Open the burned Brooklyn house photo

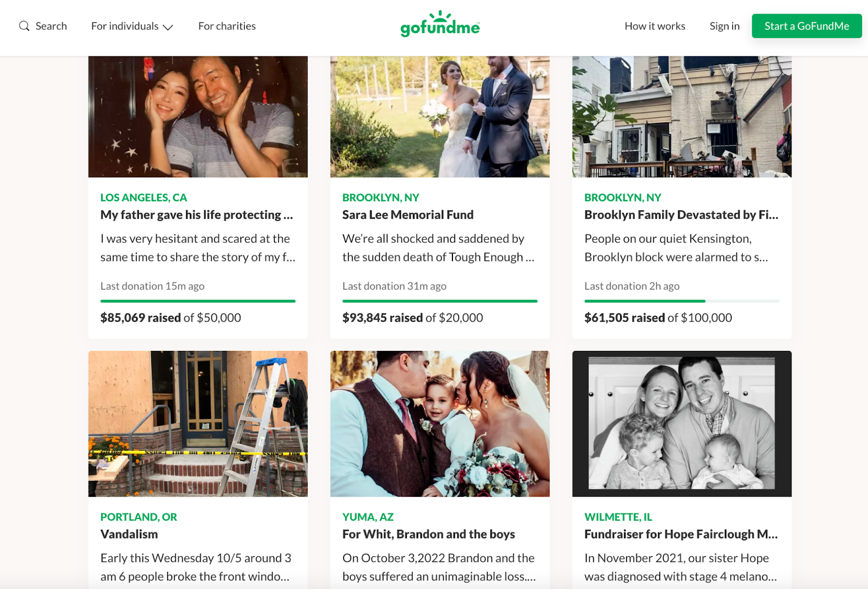coord(682,117)
